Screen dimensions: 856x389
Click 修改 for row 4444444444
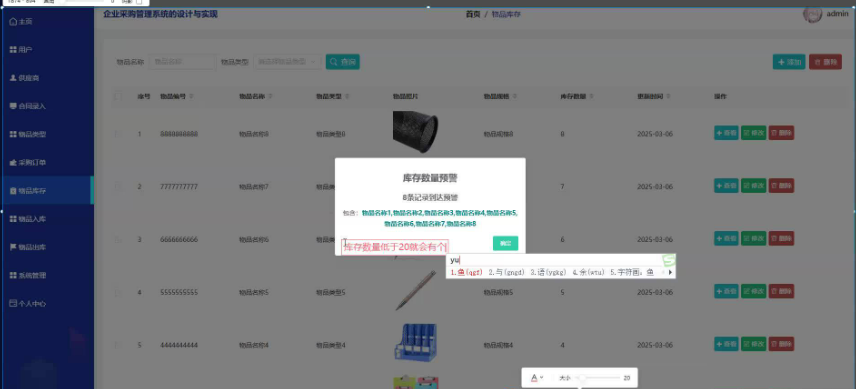coord(753,344)
